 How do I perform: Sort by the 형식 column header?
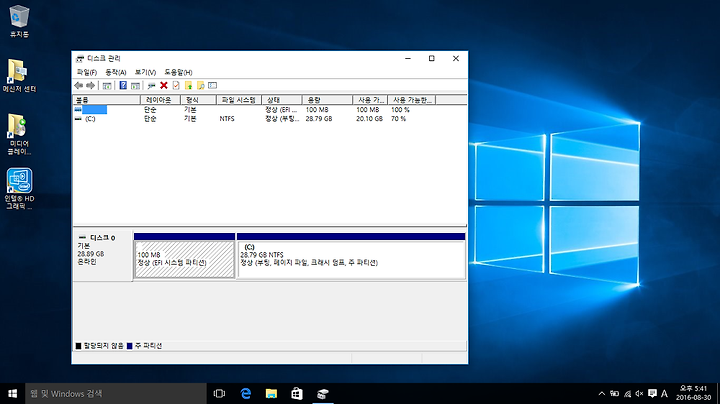[198, 100]
